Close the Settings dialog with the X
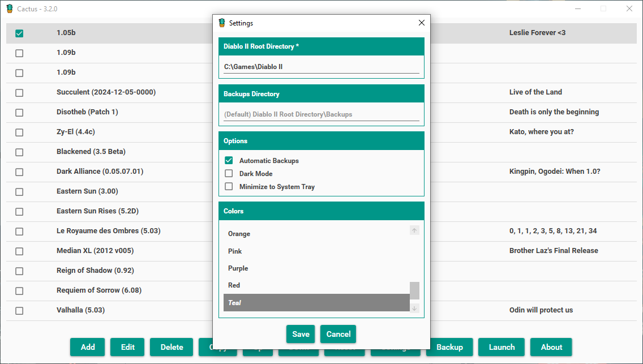 click(x=422, y=23)
